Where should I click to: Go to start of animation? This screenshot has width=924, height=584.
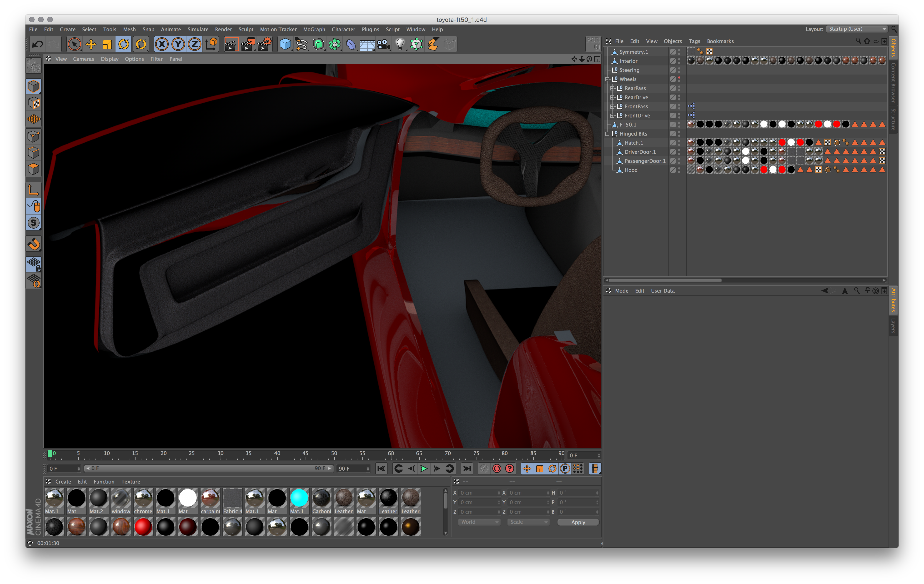382,469
